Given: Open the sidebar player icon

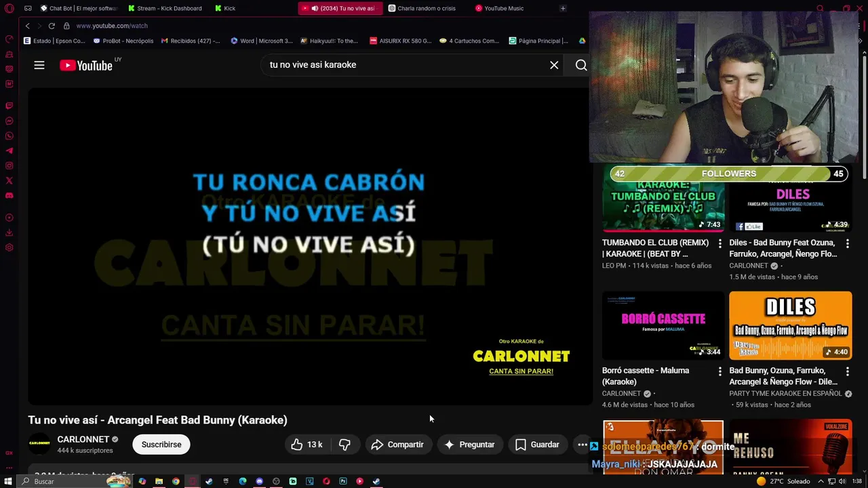Looking at the screenshot, I should tap(9, 218).
